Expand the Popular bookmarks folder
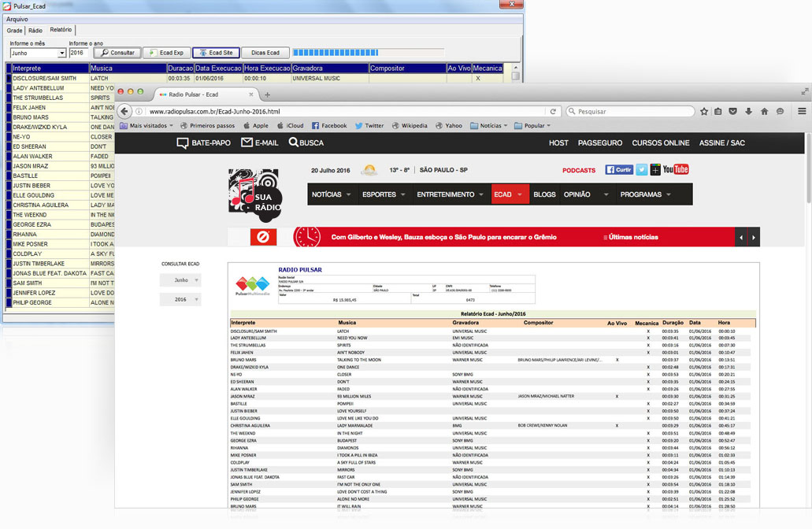 532,125
